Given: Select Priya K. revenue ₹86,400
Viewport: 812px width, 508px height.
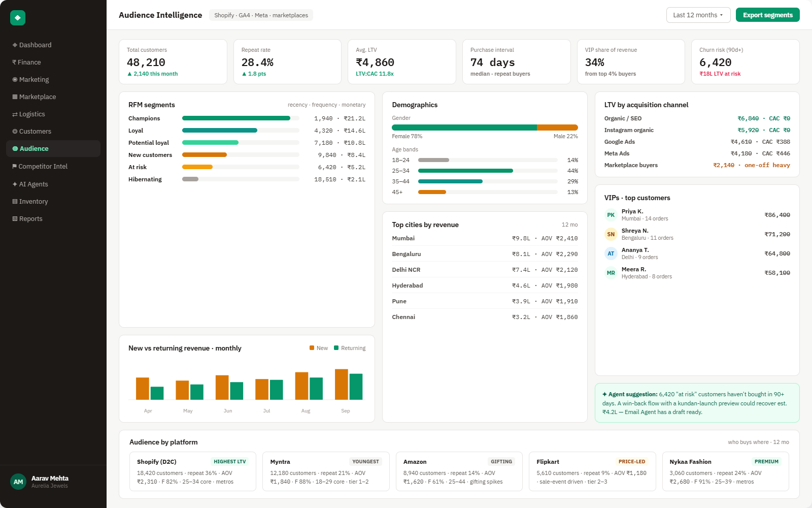Looking at the screenshot, I should 777,215.
